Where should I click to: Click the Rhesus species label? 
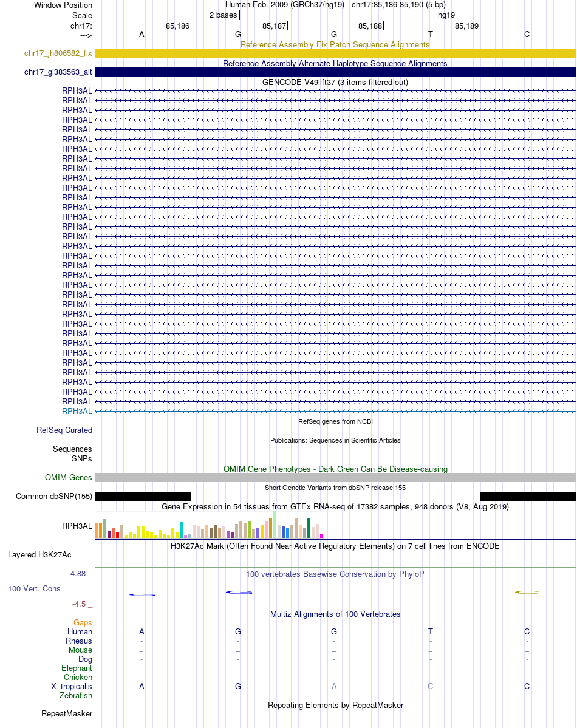click(79, 641)
